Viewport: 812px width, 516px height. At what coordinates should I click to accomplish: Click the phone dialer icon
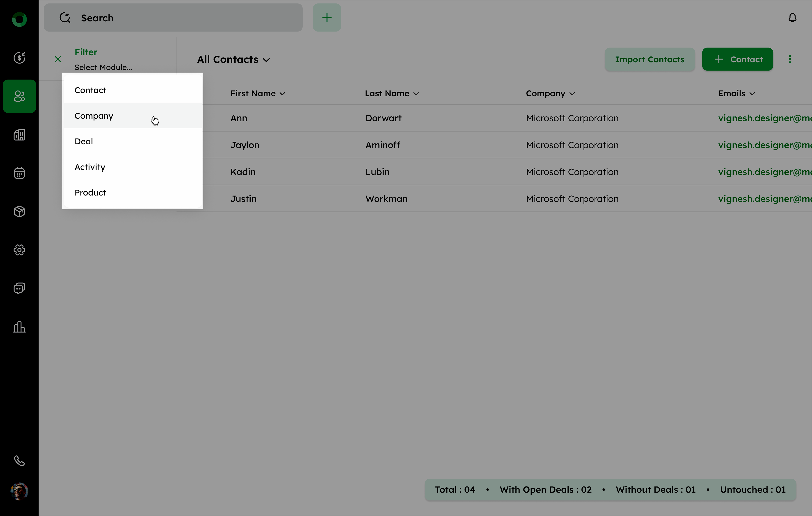pyautogui.click(x=19, y=460)
